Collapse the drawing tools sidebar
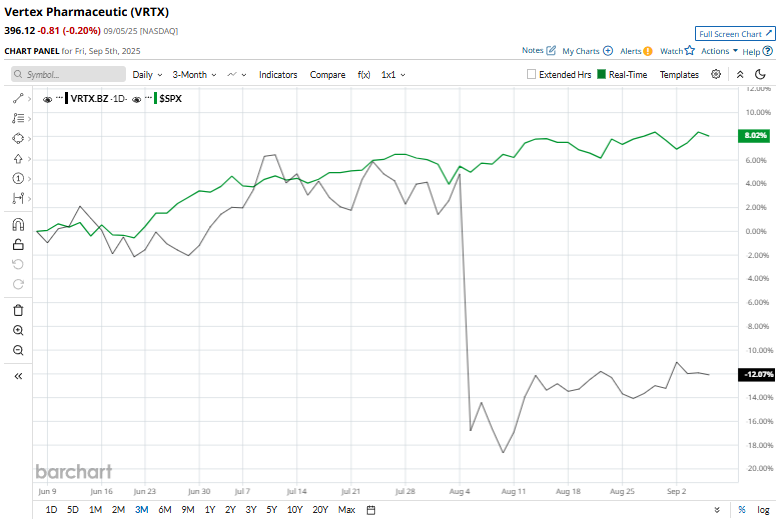The width and height of the screenshot is (777, 522). click(18, 376)
